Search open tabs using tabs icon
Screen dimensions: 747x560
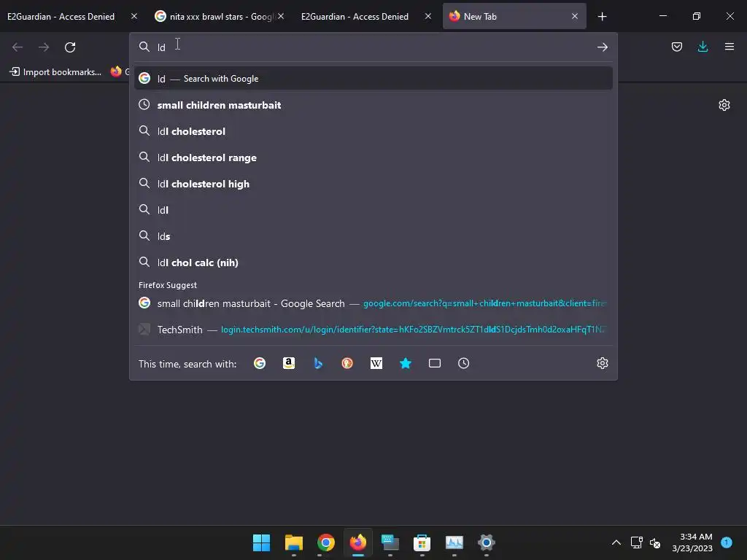(x=435, y=363)
